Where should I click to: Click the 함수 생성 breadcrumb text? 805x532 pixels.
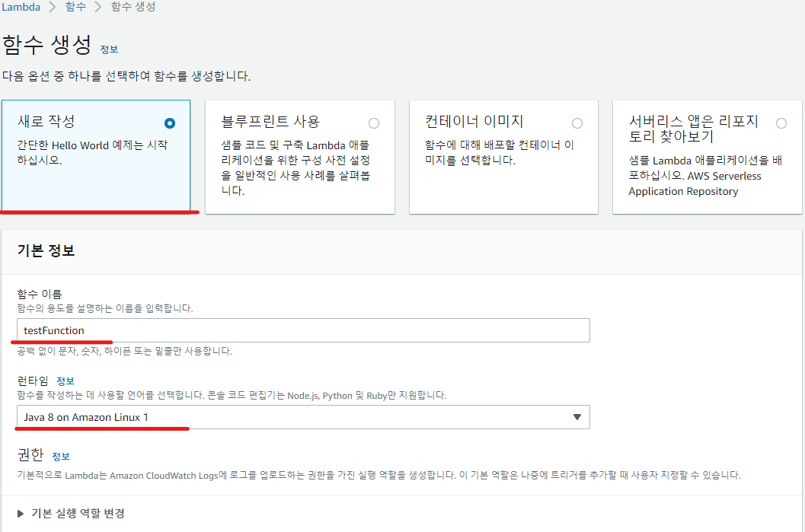(x=133, y=7)
